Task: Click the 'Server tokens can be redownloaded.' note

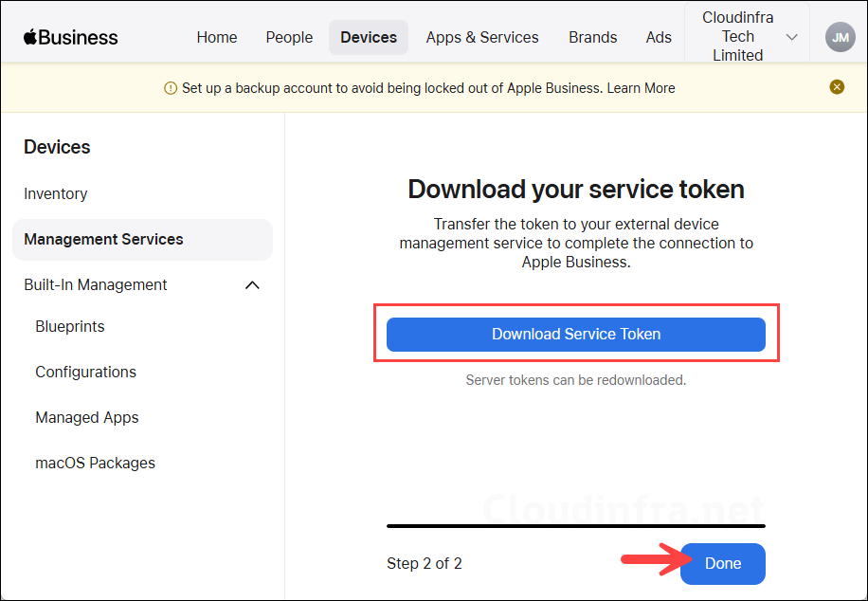Action: point(576,380)
